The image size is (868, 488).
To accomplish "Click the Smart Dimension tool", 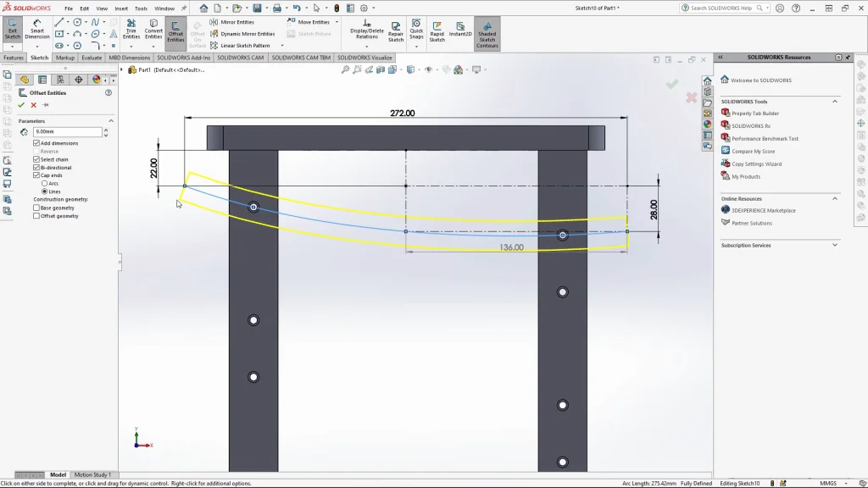I will pos(36,30).
